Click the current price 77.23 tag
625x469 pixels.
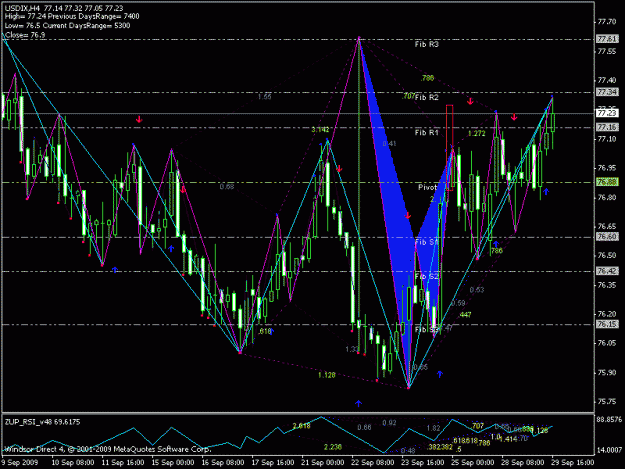pyautogui.click(x=607, y=113)
